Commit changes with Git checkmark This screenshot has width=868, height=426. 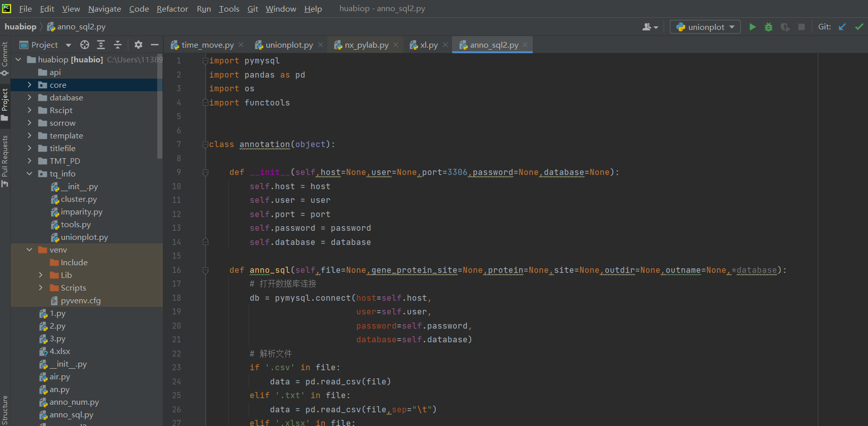click(x=859, y=27)
